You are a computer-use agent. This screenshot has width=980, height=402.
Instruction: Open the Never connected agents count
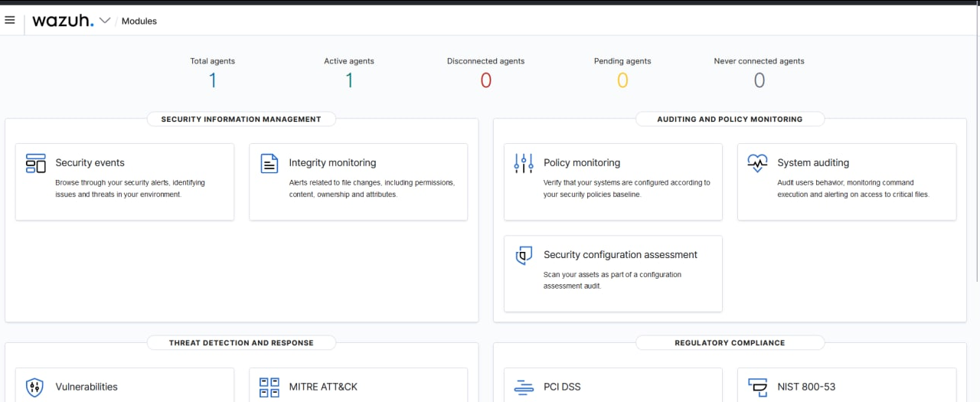point(759,80)
